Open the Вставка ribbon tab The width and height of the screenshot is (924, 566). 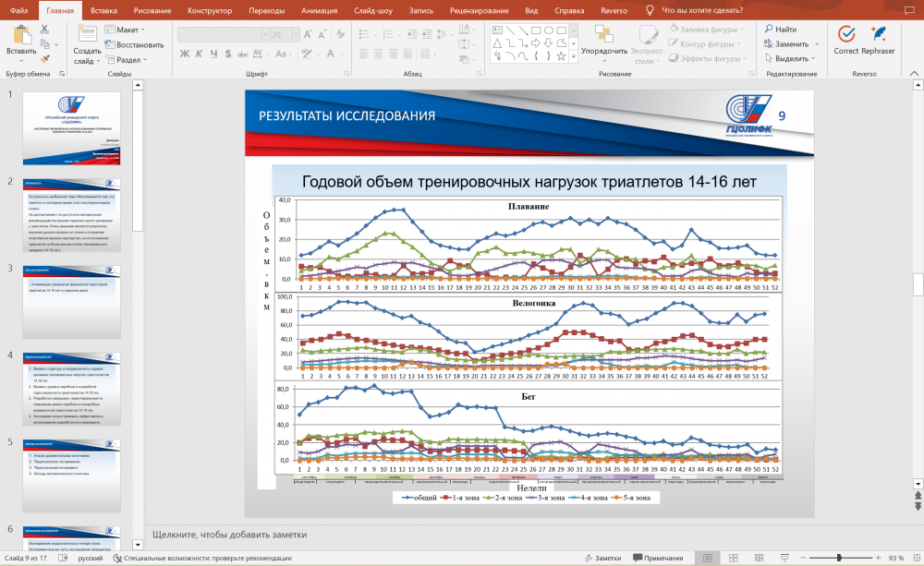click(x=104, y=9)
